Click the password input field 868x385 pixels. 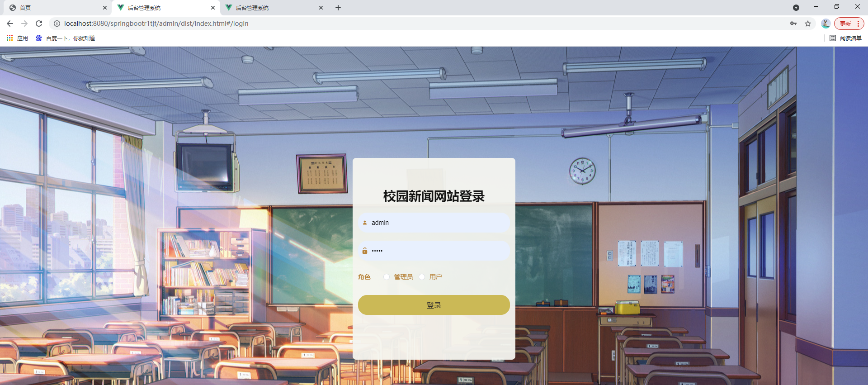point(434,251)
